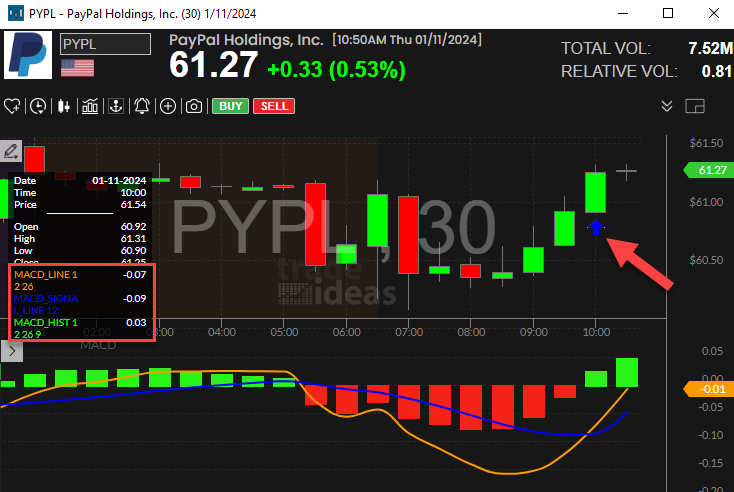The height and width of the screenshot is (492, 734).
Task: Click the orange -0.01 MACD value tag
Action: tap(709, 389)
